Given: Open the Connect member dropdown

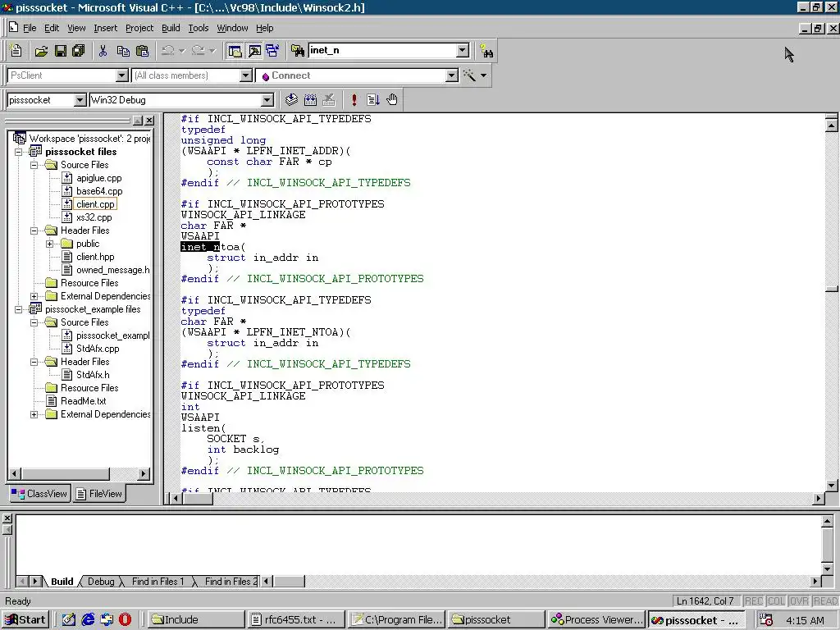Looking at the screenshot, I should pyautogui.click(x=452, y=75).
